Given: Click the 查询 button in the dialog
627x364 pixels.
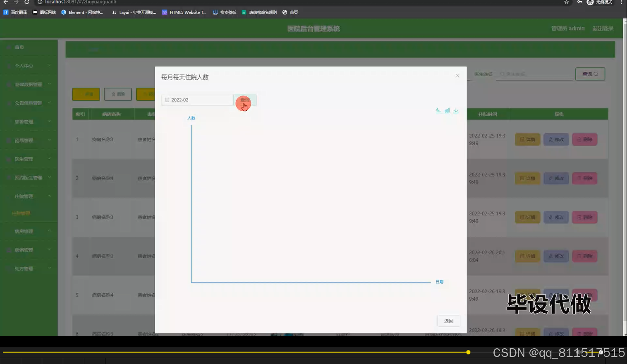Looking at the screenshot, I should click(245, 100).
